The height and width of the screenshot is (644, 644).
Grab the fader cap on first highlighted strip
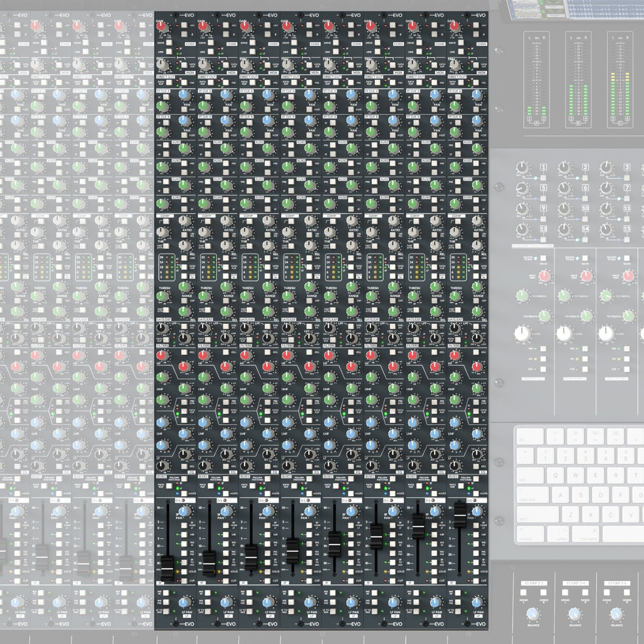coord(167,569)
